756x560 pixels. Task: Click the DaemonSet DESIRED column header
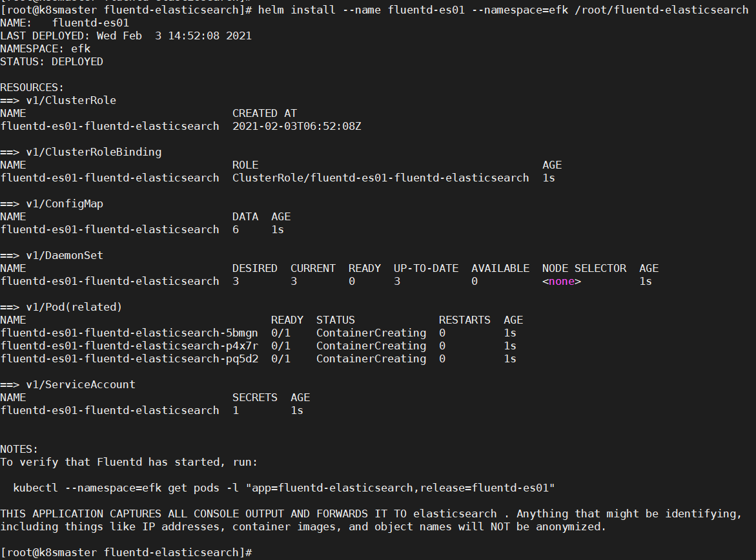[254, 268]
